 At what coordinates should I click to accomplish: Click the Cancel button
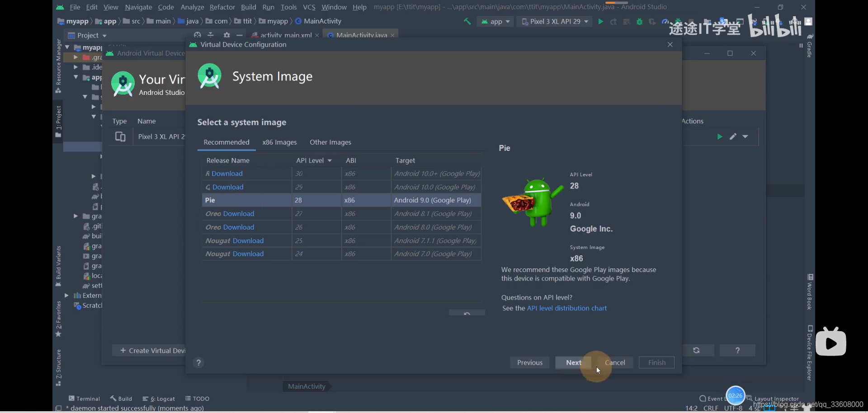coord(615,362)
